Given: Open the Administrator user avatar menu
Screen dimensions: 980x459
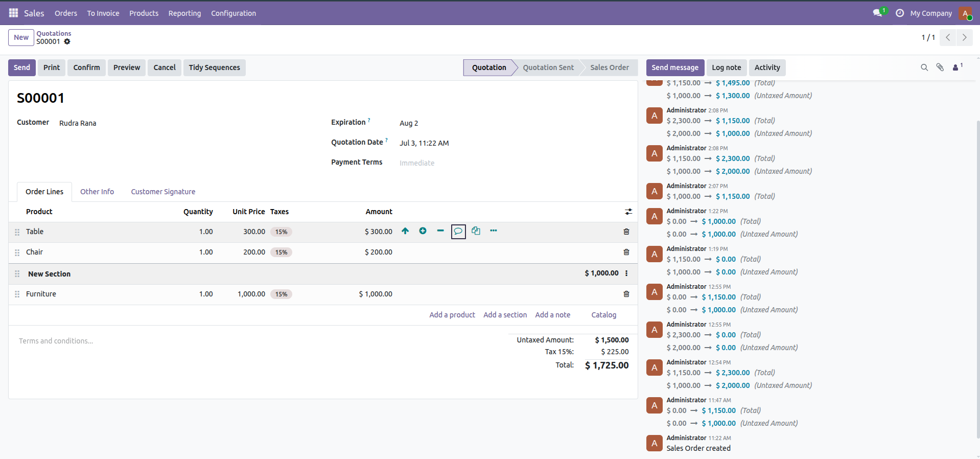Looking at the screenshot, I should tap(965, 13).
